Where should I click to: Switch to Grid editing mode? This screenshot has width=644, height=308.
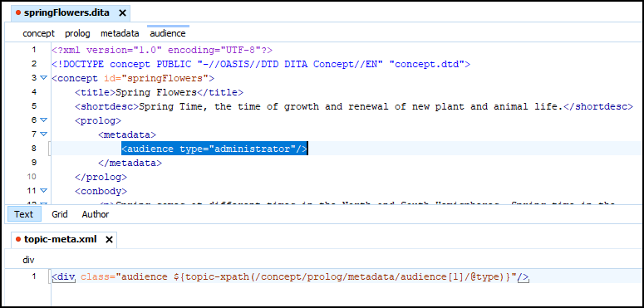point(60,214)
